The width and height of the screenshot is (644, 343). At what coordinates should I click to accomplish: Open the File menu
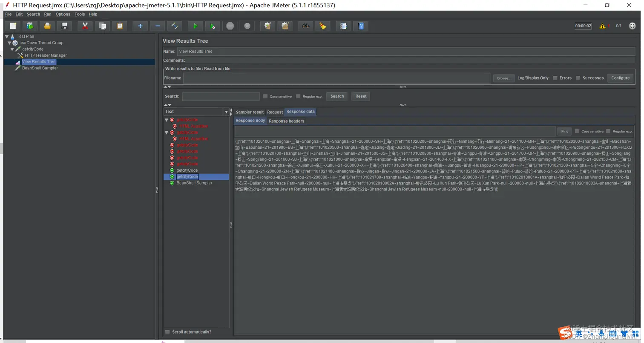(x=8, y=14)
